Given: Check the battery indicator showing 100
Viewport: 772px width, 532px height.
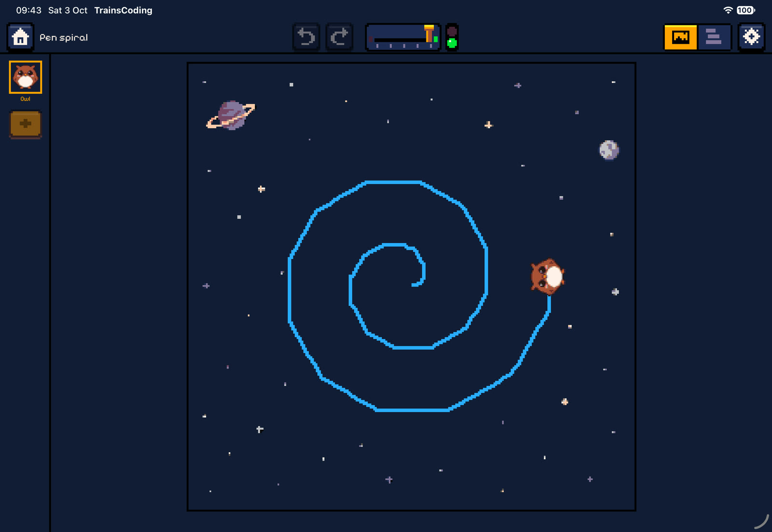Looking at the screenshot, I should click(745, 10).
